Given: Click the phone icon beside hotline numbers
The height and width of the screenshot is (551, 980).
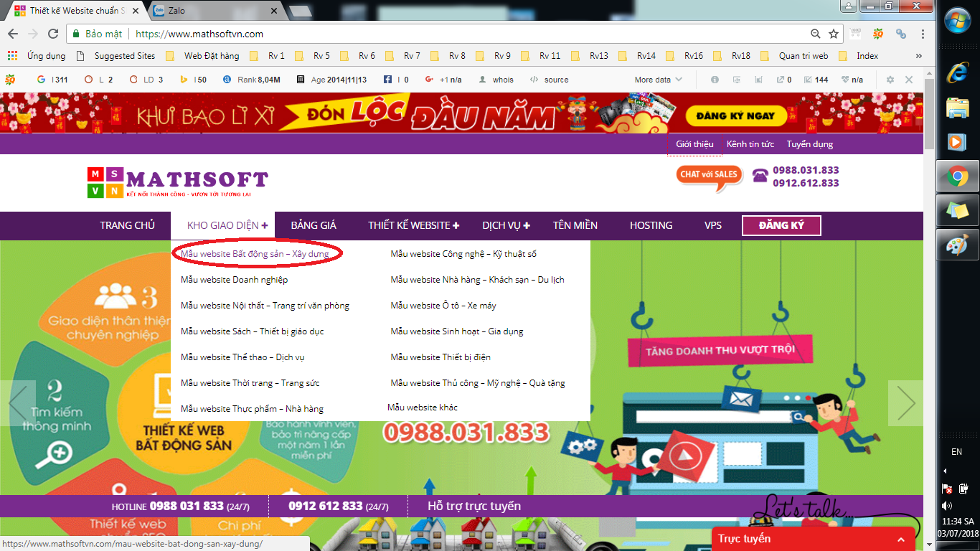Looking at the screenshot, I should (760, 176).
